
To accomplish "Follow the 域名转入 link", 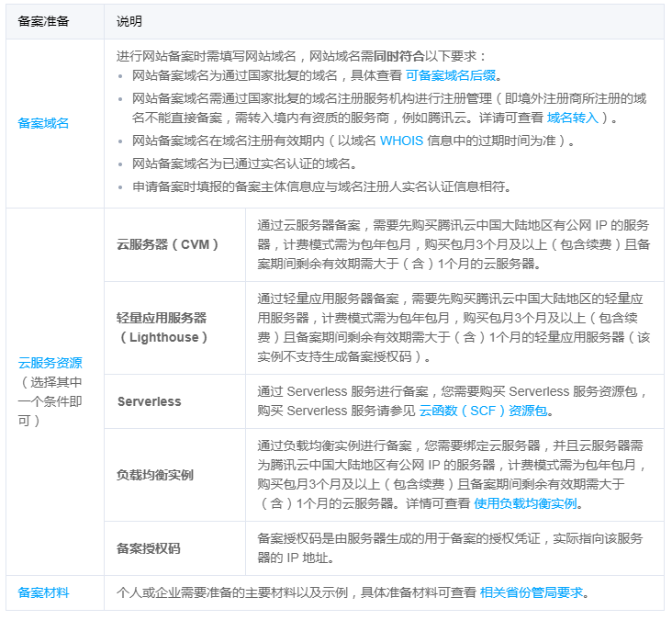I will (573, 118).
